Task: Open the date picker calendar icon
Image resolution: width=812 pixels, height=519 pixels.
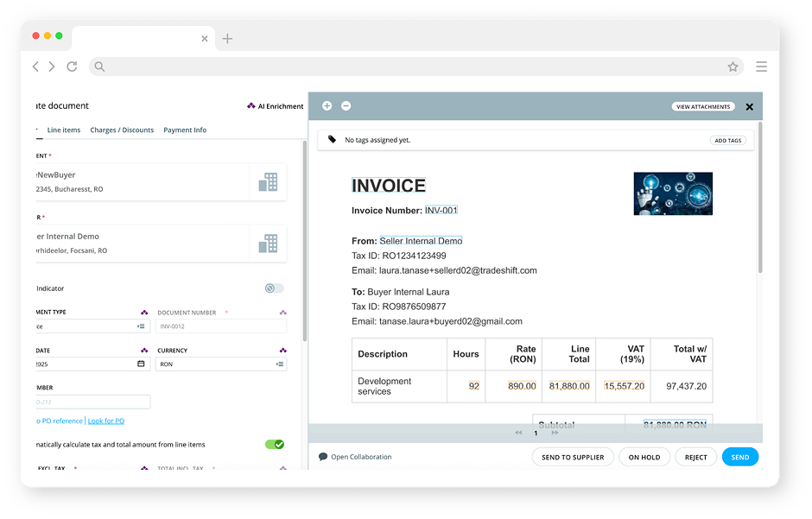Action: (141, 364)
